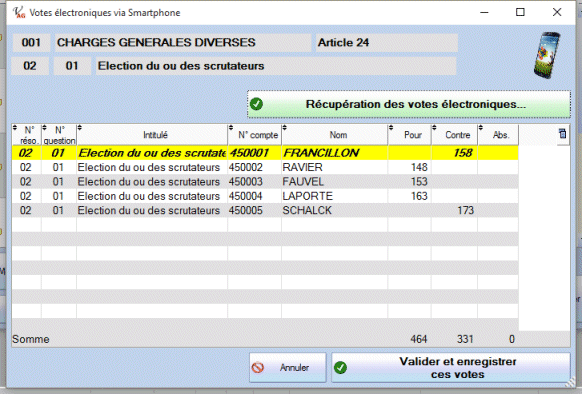Click the Contre total 331
Viewport: 582px width, 394px height.
(465, 339)
